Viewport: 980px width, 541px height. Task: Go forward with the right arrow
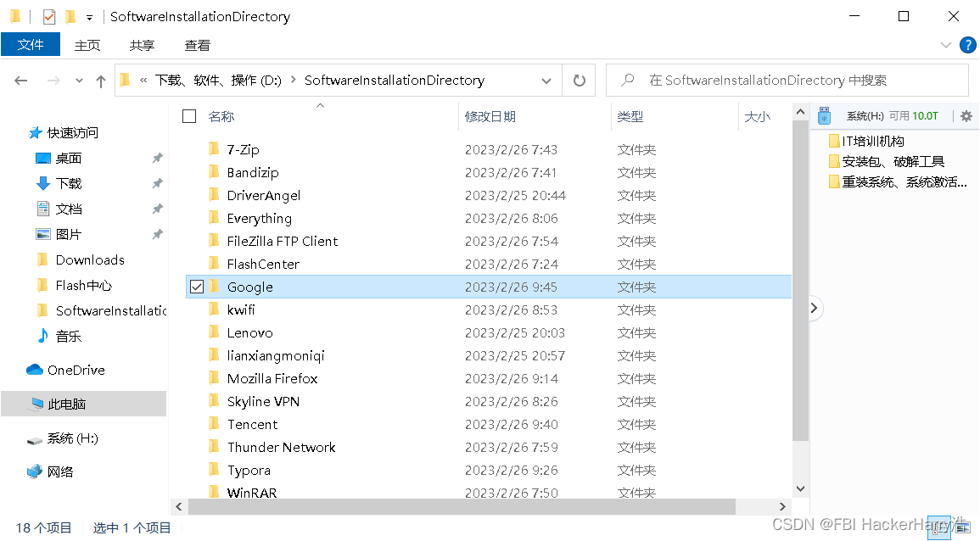[53, 81]
